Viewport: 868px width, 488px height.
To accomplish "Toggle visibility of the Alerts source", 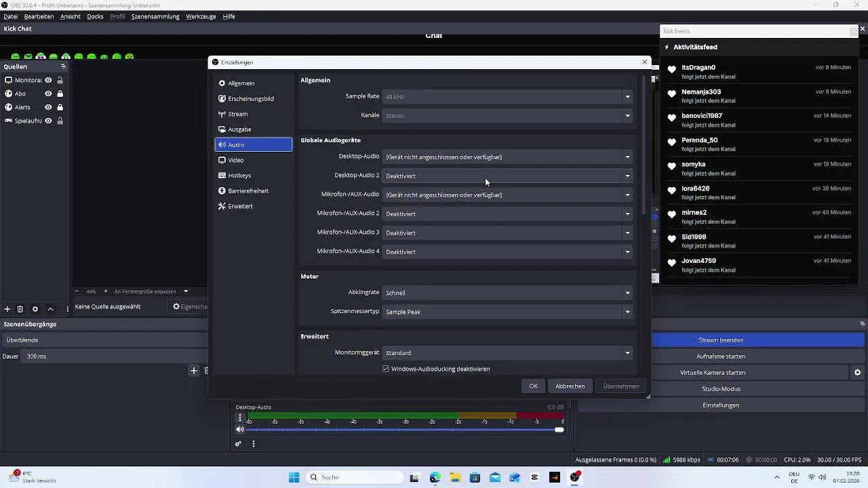I will tap(48, 107).
